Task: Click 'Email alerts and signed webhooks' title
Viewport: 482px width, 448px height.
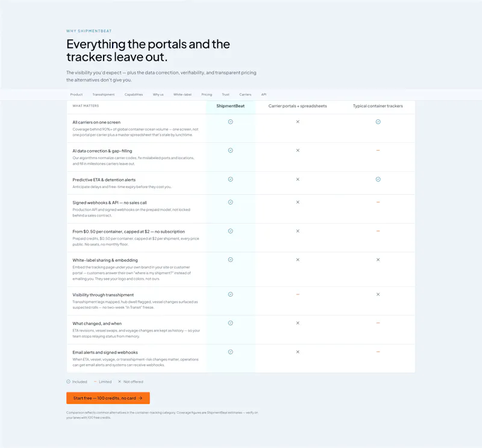Action: point(105,352)
